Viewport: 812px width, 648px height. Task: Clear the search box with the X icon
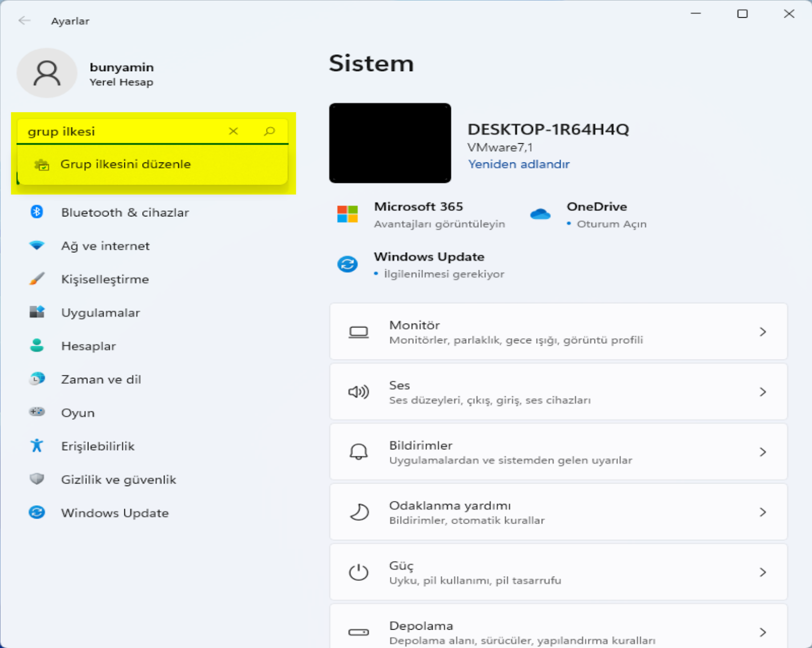[233, 131]
